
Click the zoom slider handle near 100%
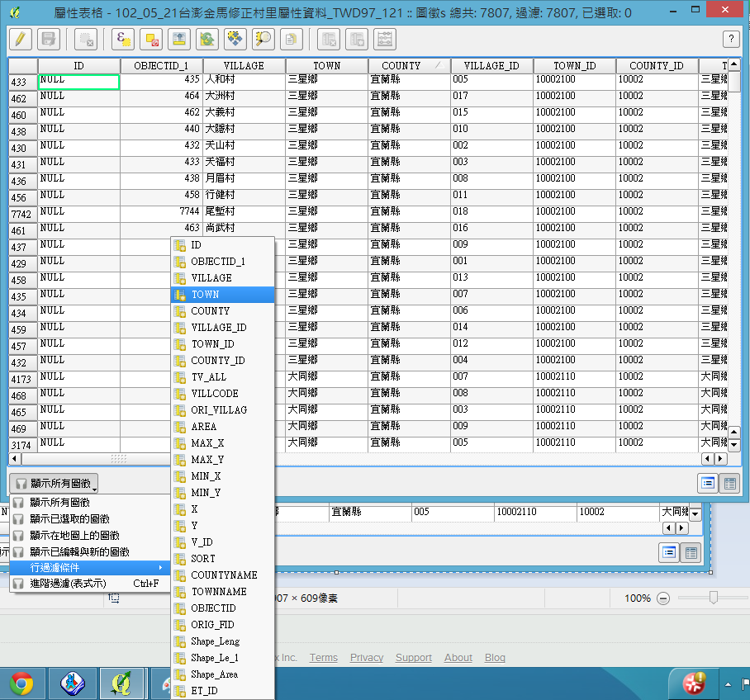point(713,598)
